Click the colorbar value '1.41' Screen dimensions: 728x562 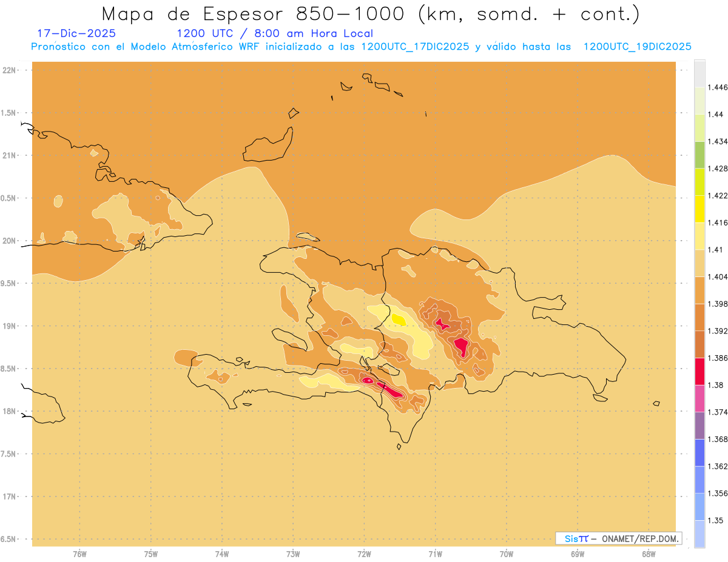coord(716,249)
